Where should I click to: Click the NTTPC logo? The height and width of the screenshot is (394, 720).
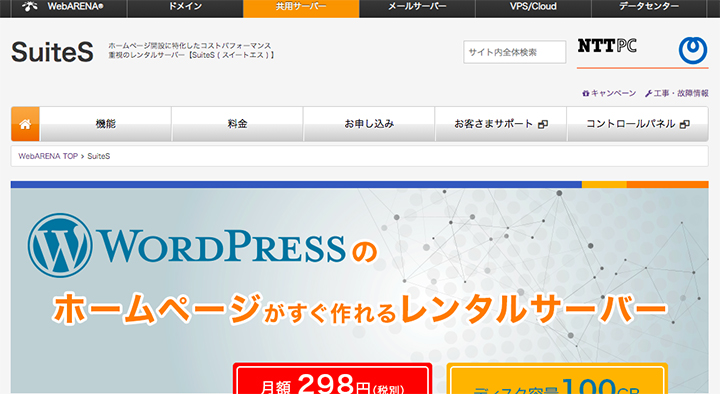tap(607, 45)
